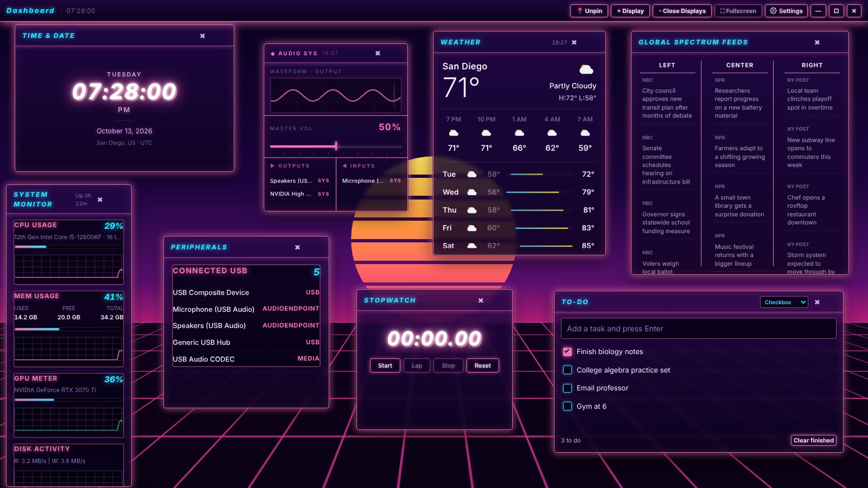Screen dimensions: 868x488
Task: Open Researchers battery material headline
Action: (x=738, y=103)
